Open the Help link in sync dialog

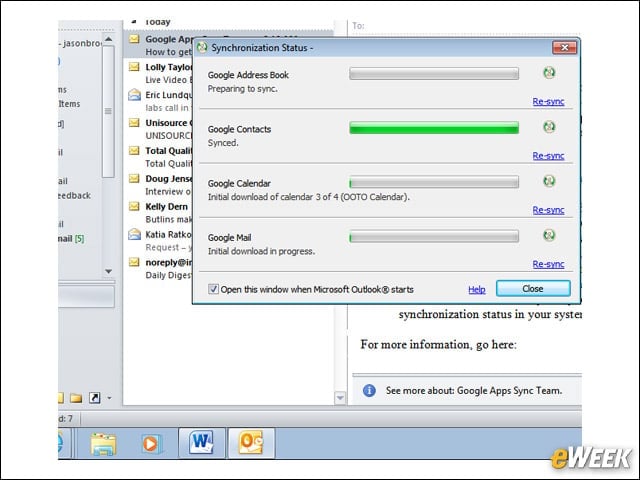tap(476, 289)
